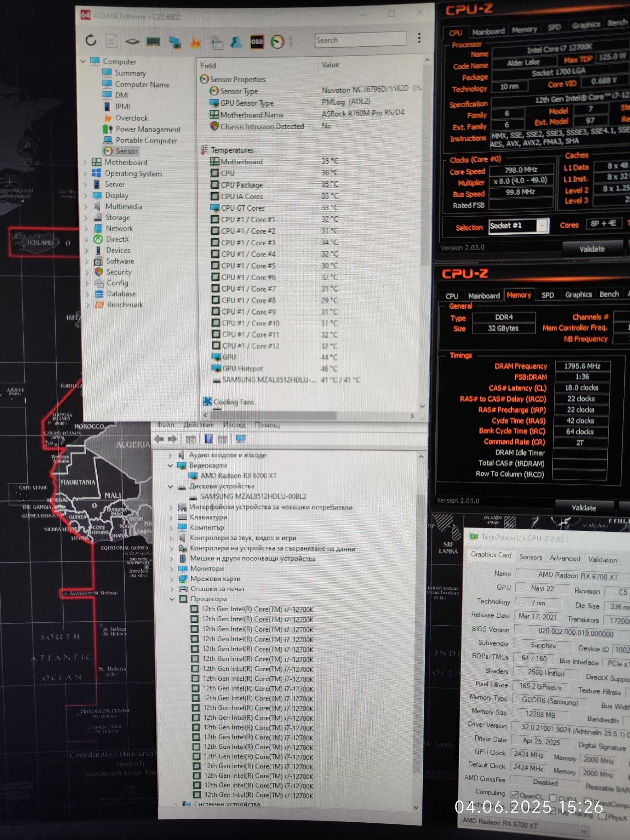Open the OSD panel icon in AIDA64
This screenshot has width=630, height=840.
tap(257, 41)
